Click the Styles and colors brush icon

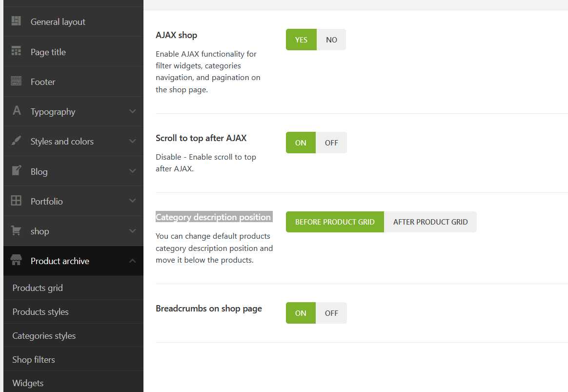pyautogui.click(x=16, y=141)
